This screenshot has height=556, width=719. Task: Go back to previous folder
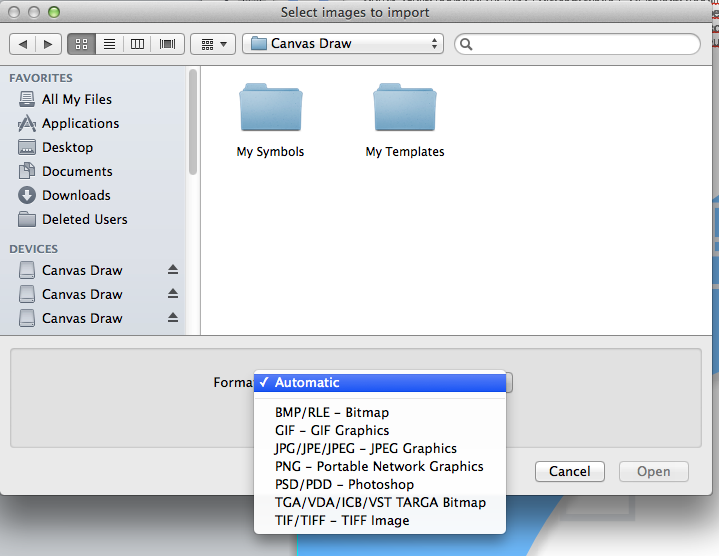coord(22,44)
